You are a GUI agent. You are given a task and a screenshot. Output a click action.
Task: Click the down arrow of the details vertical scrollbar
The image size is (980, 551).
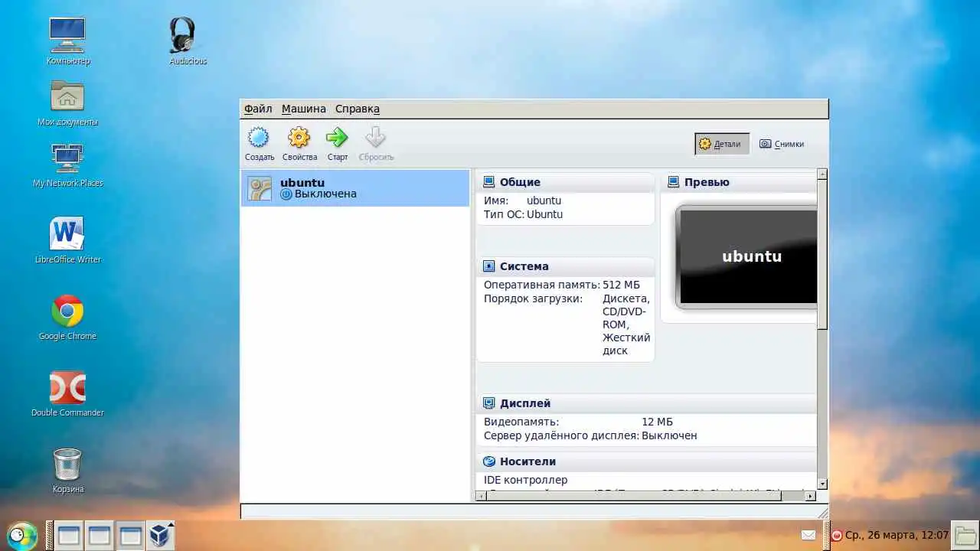(822, 484)
